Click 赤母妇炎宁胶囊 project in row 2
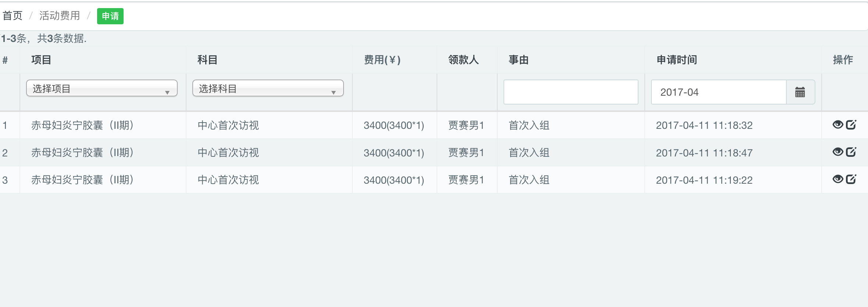 82,152
